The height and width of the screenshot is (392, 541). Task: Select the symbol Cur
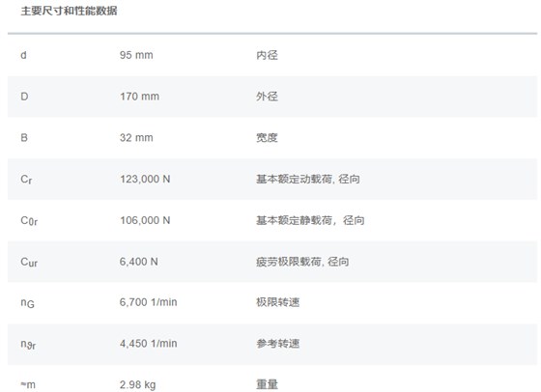pos(29,263)
